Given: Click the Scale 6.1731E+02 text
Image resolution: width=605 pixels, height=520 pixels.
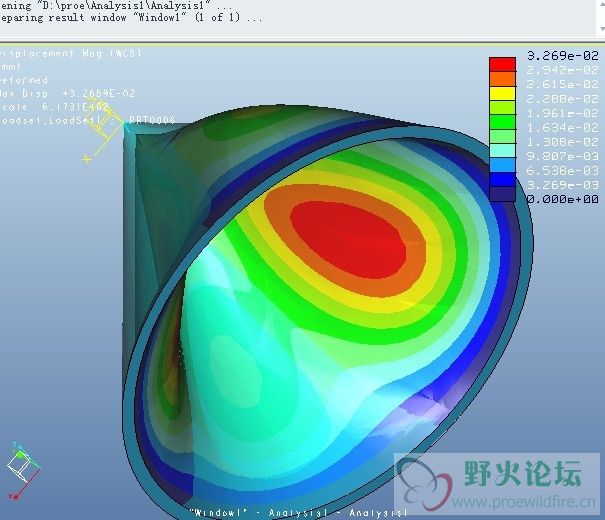Looking at the screenshot, I should coord(54,107).
